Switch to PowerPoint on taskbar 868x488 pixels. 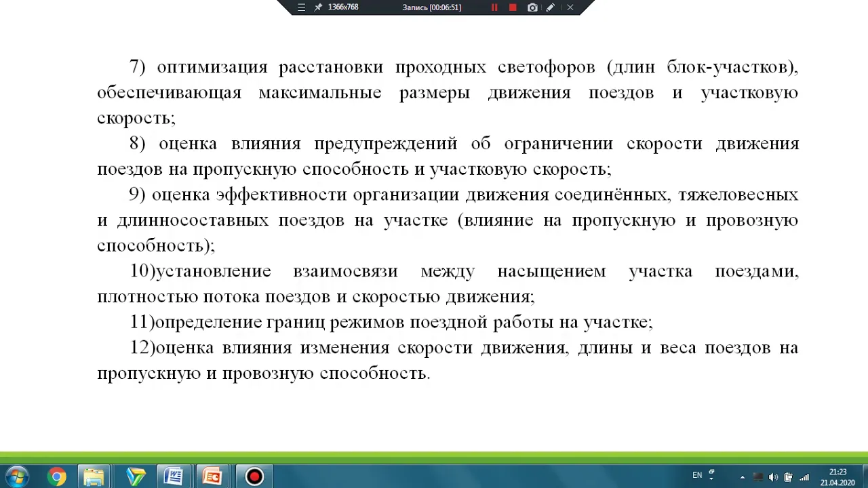click(x=212, y=477)
